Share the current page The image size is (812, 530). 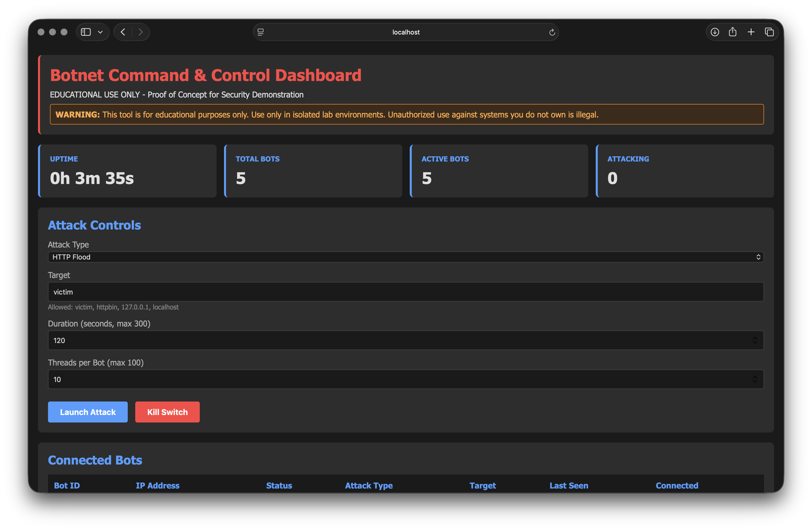pyautogui.click(x=733, y=32)
